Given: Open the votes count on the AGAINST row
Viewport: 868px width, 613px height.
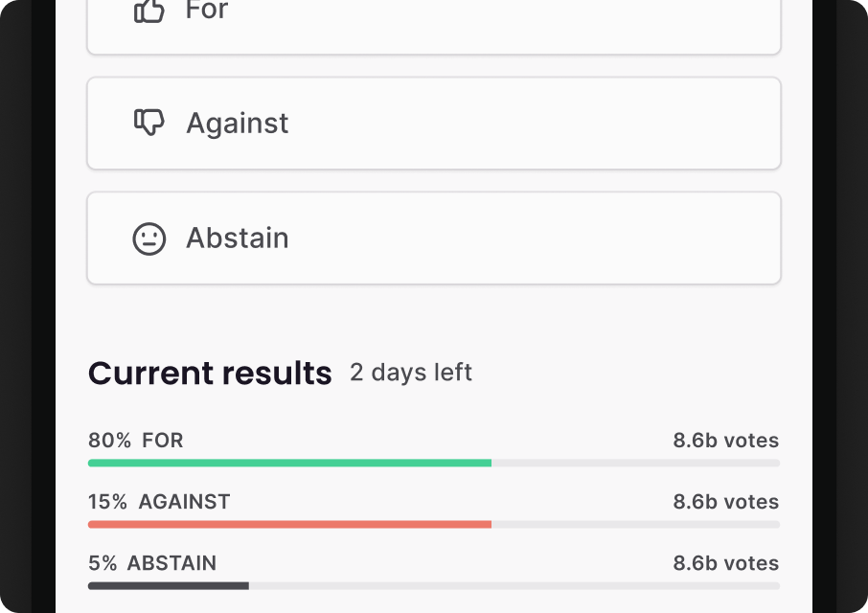Looking at the screenshot, I should point(725,502).
